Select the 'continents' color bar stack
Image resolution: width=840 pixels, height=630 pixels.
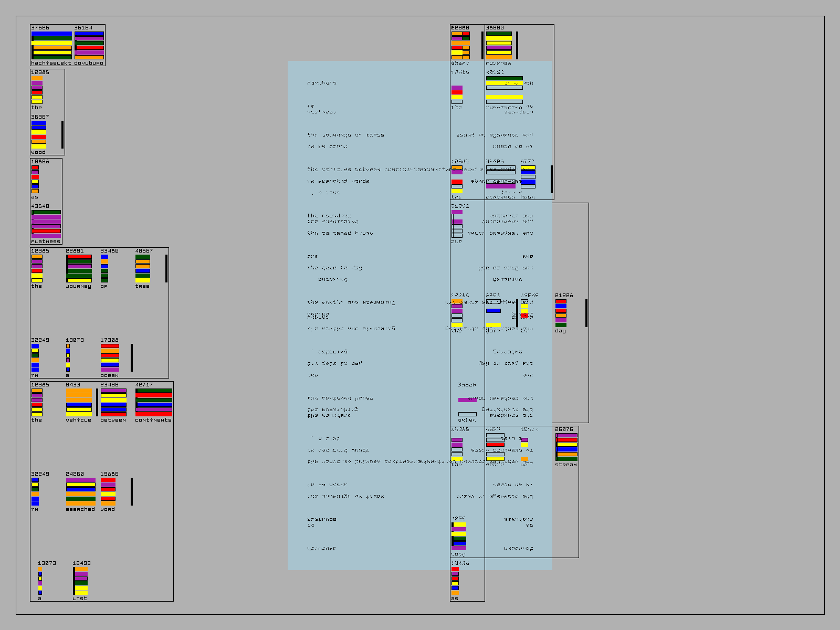(154, 403)
